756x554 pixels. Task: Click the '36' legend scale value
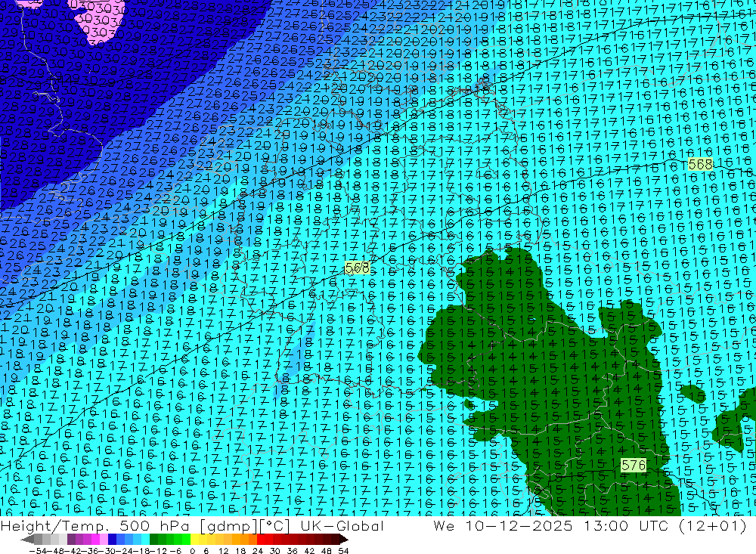click(x=292, y=551)
